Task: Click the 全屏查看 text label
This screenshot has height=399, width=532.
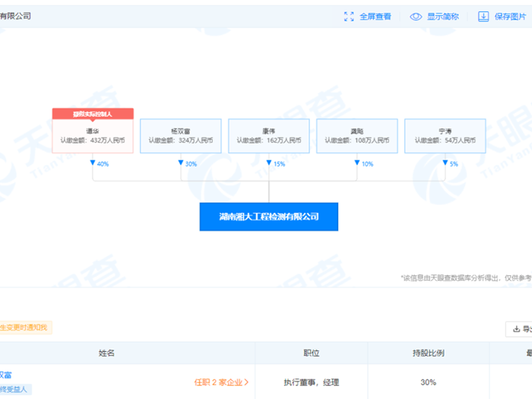Action: (x=375, y=16)
